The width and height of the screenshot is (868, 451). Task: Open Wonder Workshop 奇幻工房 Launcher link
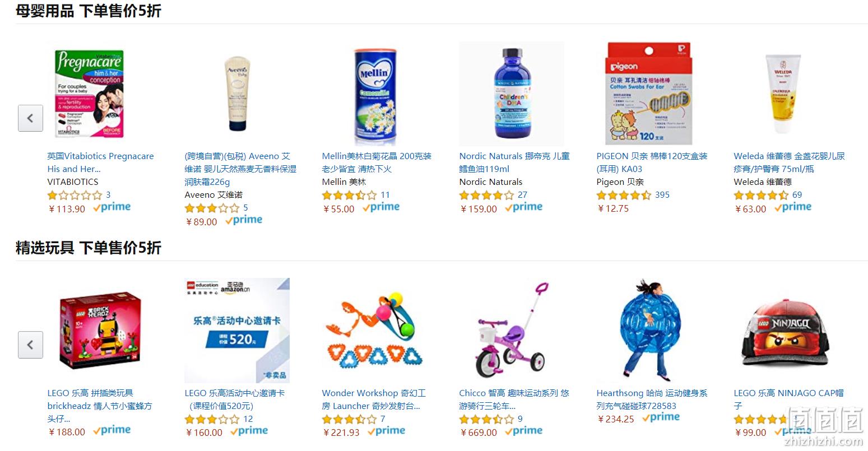[374, 399]
